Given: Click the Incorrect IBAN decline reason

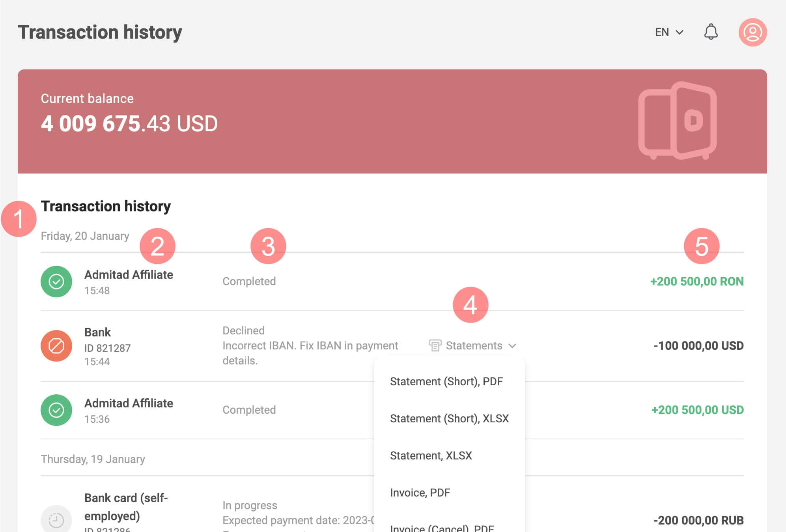Looking at the screenshot, I should pos(310,353).
